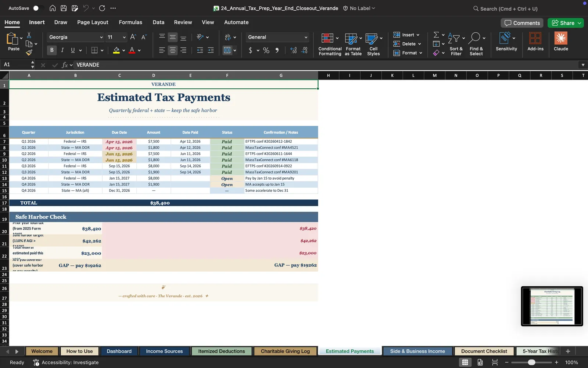Apply the yellow fill color

pos(116,50)
